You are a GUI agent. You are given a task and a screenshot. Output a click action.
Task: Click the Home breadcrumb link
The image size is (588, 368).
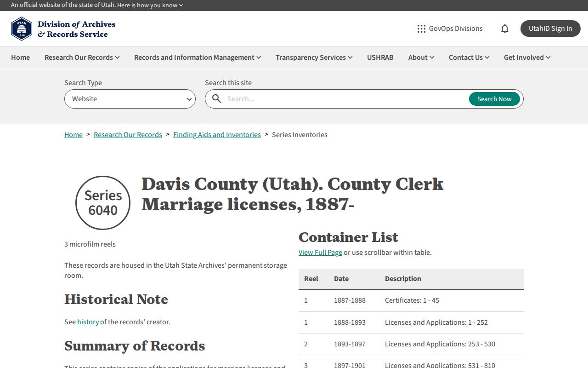pos(73,135)
